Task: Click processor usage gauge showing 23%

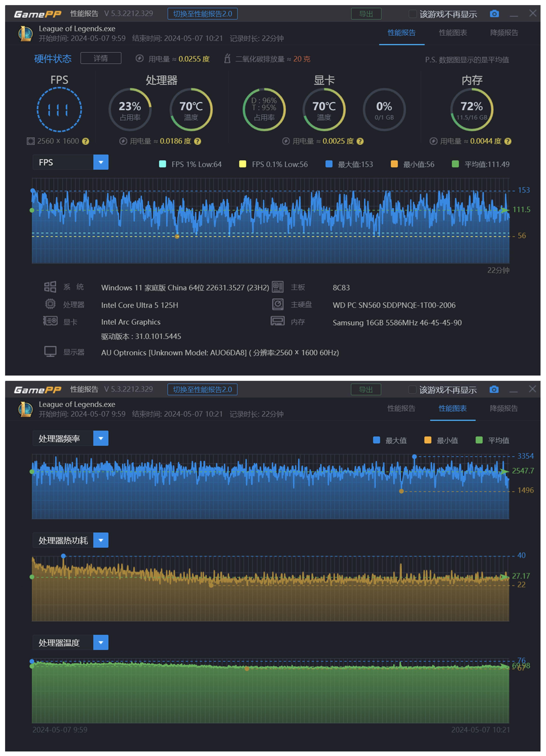Action: coord(130,110)
